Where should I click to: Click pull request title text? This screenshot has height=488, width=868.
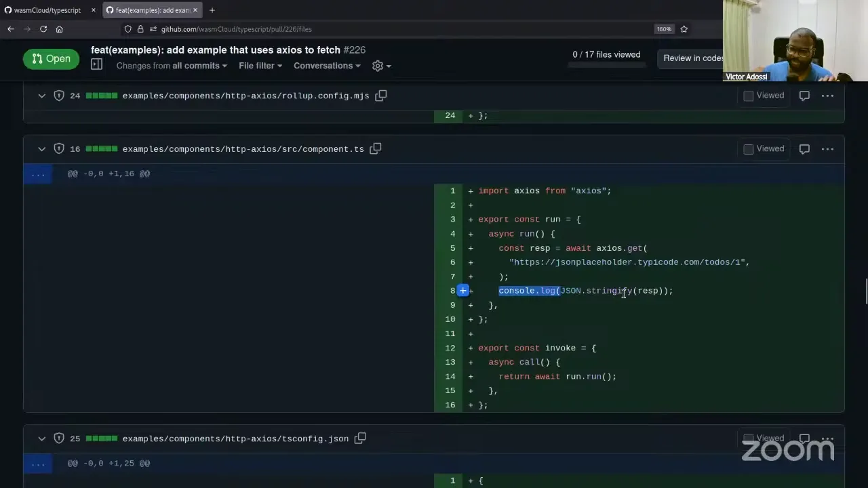coord(216,50)
